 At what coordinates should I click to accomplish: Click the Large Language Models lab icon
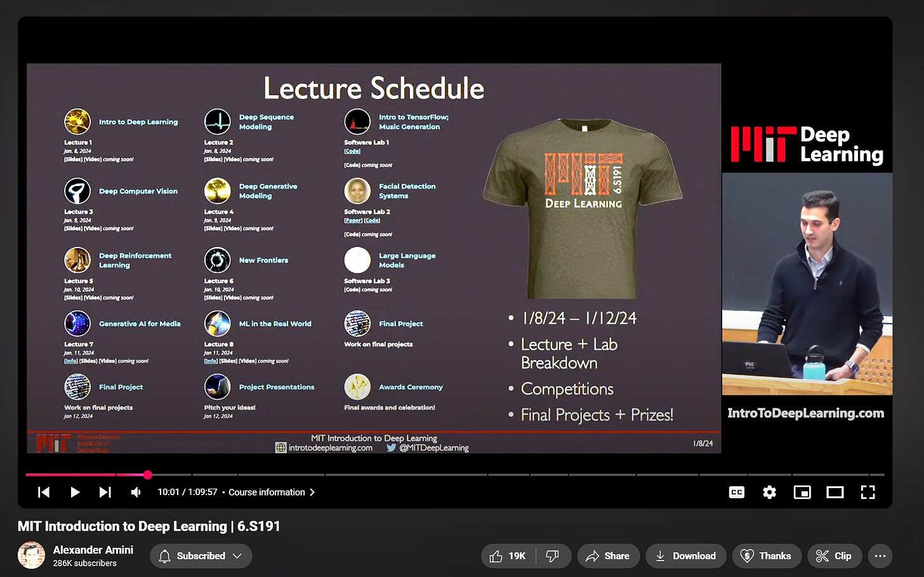click(x=357, y=260)
